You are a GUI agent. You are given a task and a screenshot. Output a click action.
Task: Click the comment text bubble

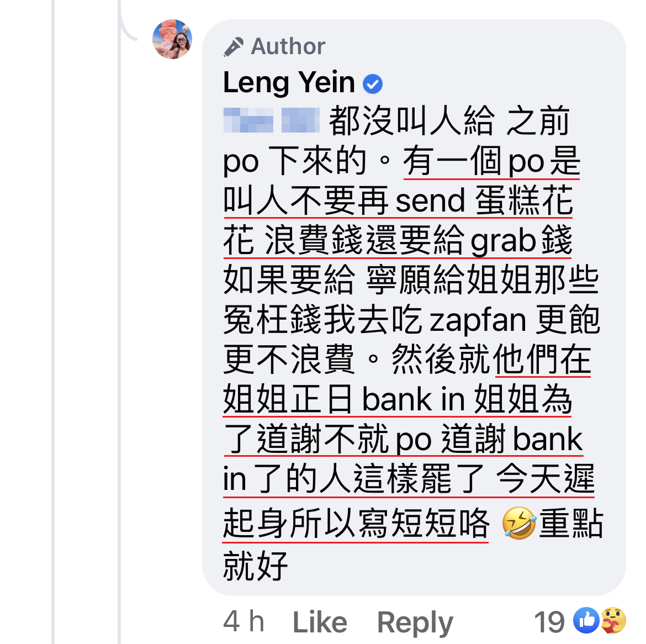pos(414,308)
